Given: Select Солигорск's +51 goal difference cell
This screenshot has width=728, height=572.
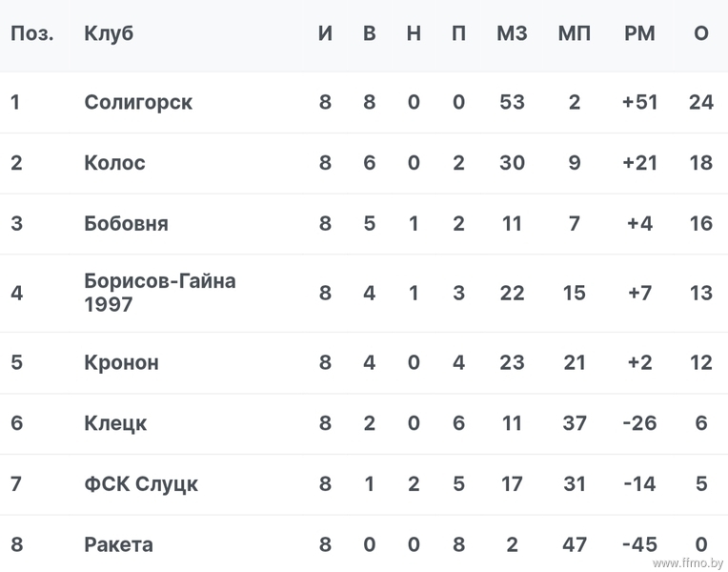Looking at the screenshot, I should 639,102.
